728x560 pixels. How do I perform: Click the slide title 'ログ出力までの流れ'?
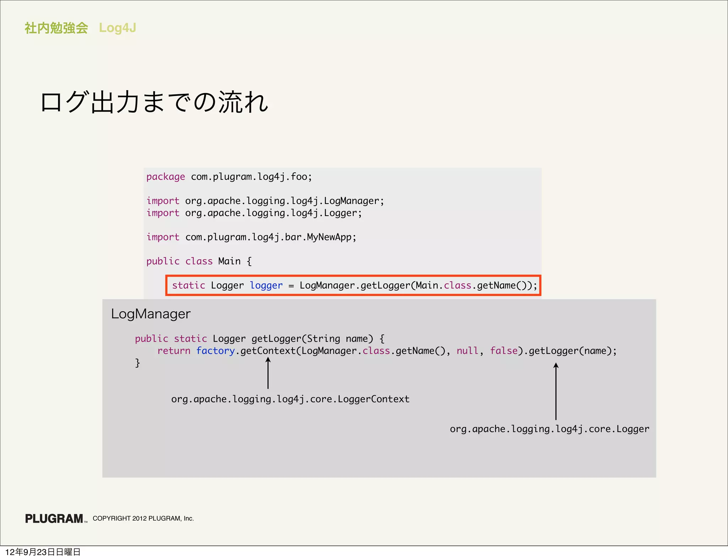(x=154, y=102)
